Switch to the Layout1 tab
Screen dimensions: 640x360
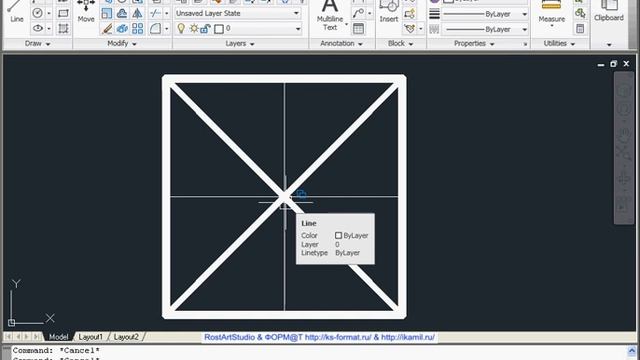click(90, 337)
